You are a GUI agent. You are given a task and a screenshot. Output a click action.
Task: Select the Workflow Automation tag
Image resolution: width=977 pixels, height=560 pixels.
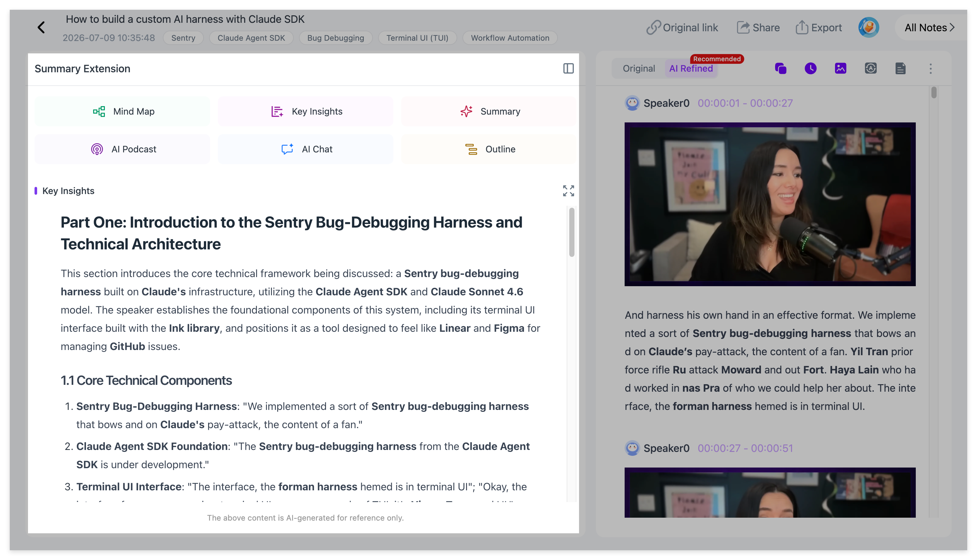pyautogui.click(x=510, y=38)
